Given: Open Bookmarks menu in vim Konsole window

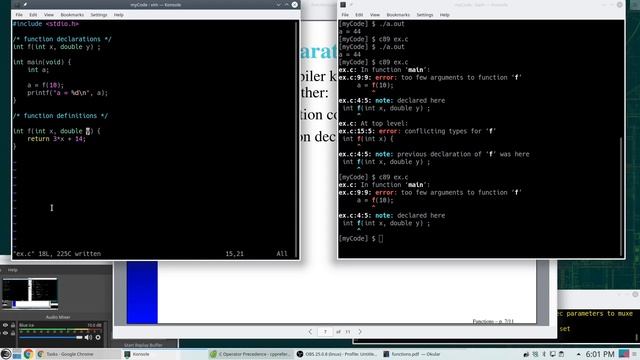Looking at the screenshot, I should pyautogui.click(x=72, y=15).
